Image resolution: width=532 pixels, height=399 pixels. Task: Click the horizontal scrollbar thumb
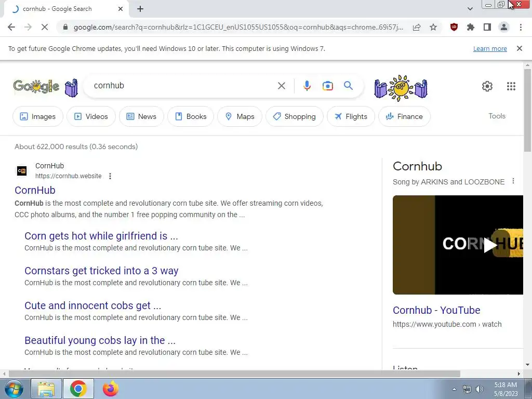point(234,374)
